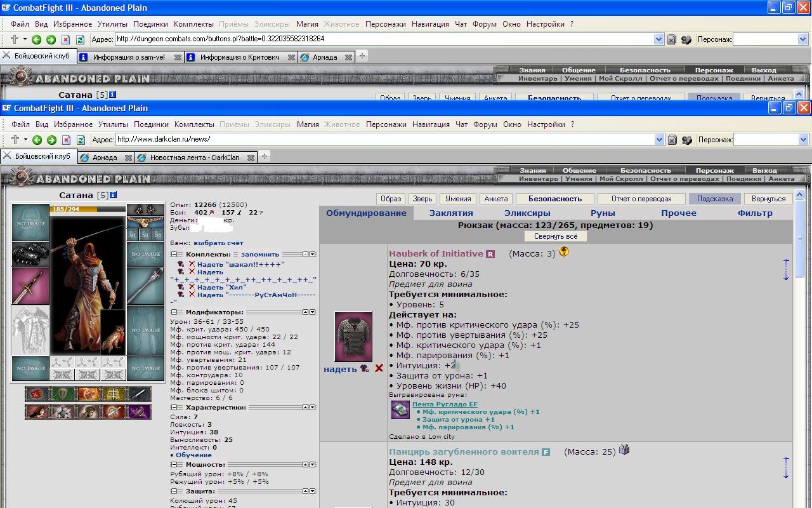Switch to Эликсиры inventory tab
Viewport: 812px width, 508px height.
pyautogui.click(x=527, y=213)
